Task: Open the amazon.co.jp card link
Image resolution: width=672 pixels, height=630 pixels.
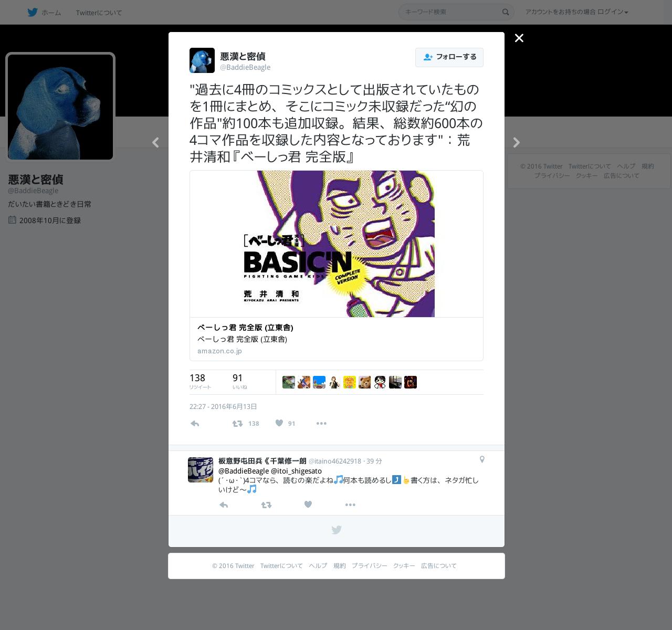Action: click(x=219, y=351)
